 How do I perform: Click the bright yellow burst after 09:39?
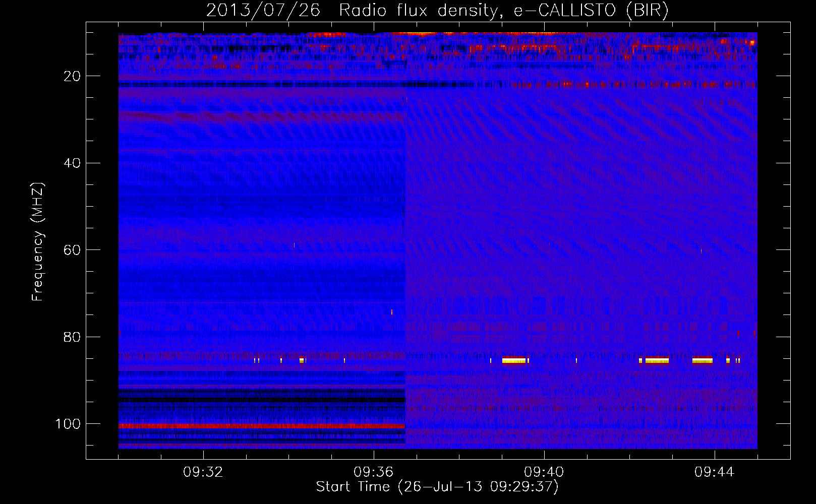[514, 360]
